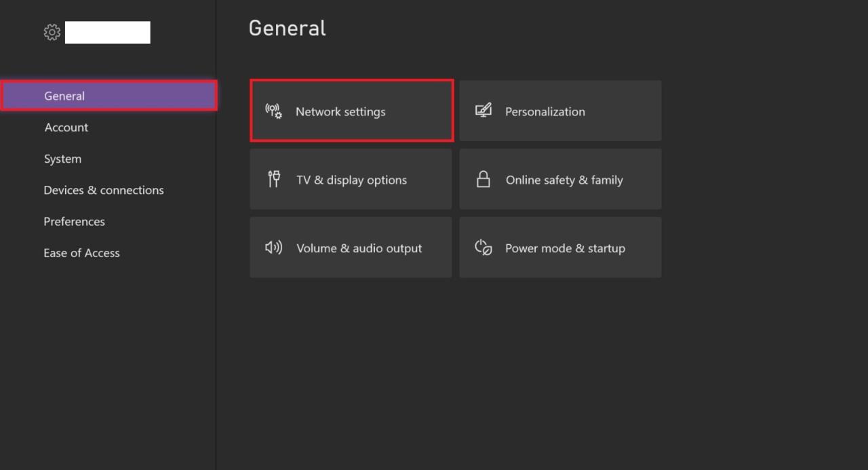This screenshot has height=470, width=868.
Task: Click the Power mode & startup icon
Action: (483, 247)
